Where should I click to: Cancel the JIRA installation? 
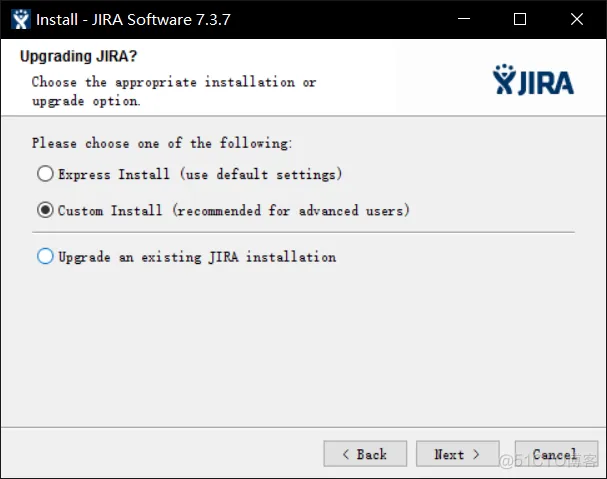tap(556, 453)
